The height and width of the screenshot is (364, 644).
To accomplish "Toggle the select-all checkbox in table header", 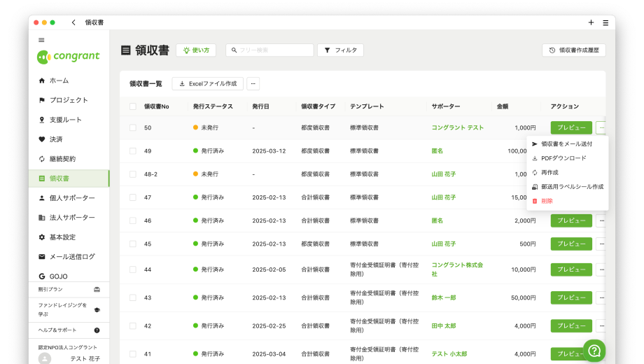I will tap(133, 106).
